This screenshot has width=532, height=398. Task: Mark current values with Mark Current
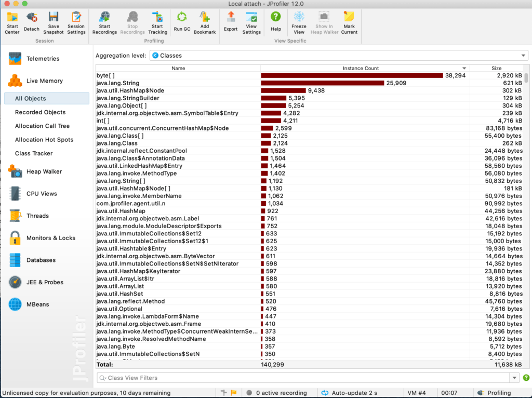pyautogui.click(x=349, y=21)
